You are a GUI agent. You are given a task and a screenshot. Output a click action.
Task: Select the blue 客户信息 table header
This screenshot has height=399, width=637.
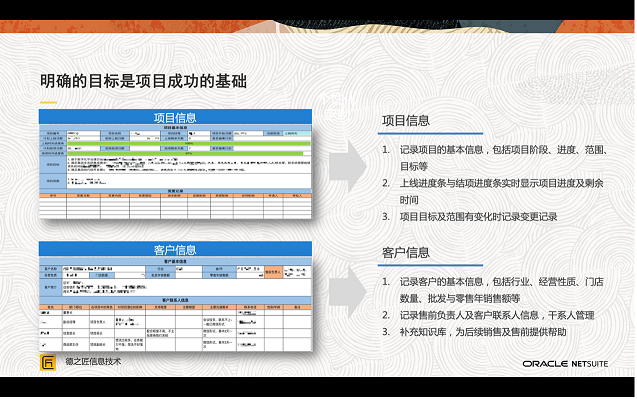coord(175,249)
